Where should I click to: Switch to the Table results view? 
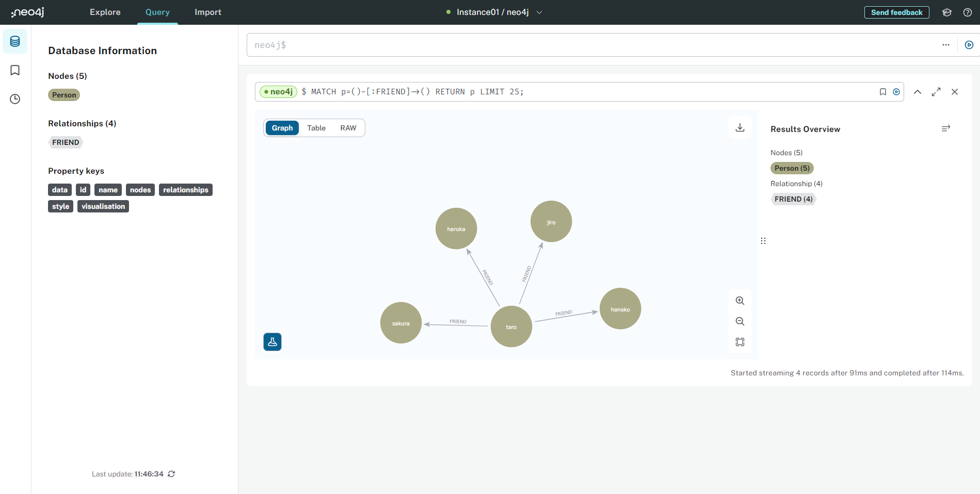(x=316, y=127)
